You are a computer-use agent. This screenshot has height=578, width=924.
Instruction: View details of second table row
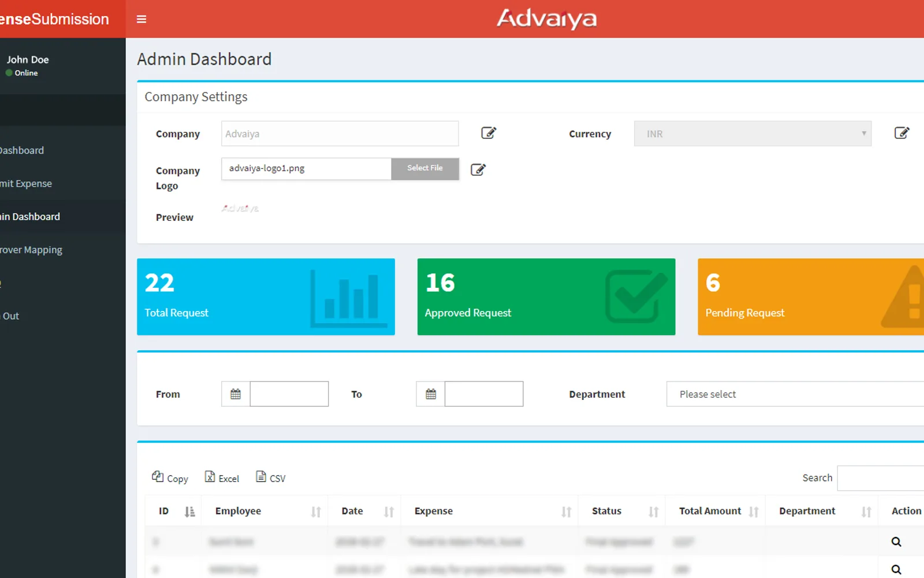pyautogui.click(x=896, y=569)
